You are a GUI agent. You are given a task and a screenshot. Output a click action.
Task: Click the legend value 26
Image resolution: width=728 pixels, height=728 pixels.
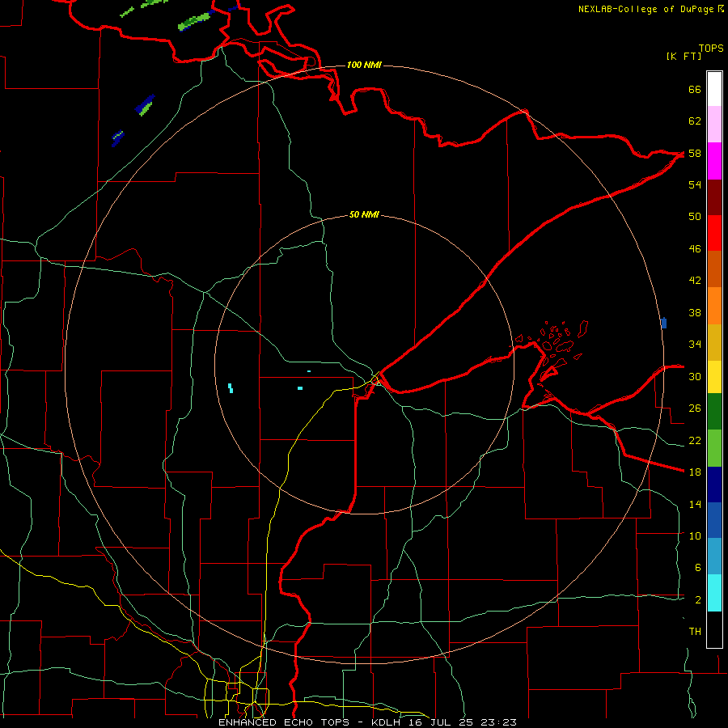695,408
